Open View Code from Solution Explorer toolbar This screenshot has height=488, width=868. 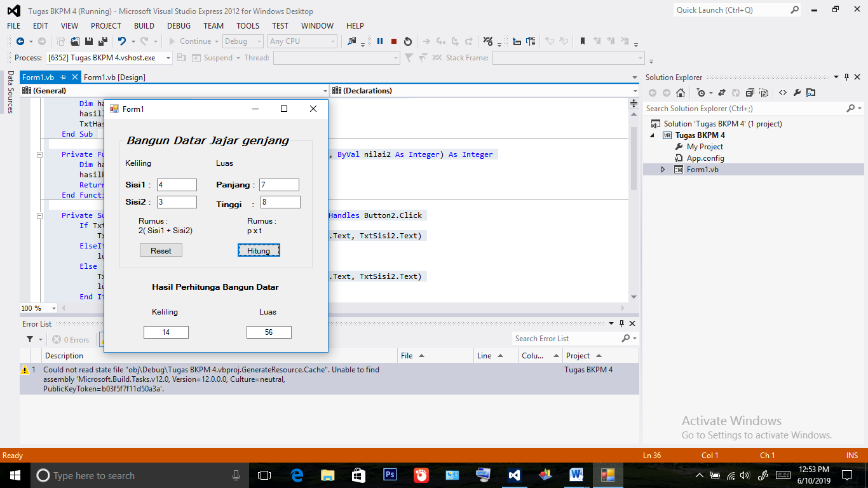coord(783,93)
